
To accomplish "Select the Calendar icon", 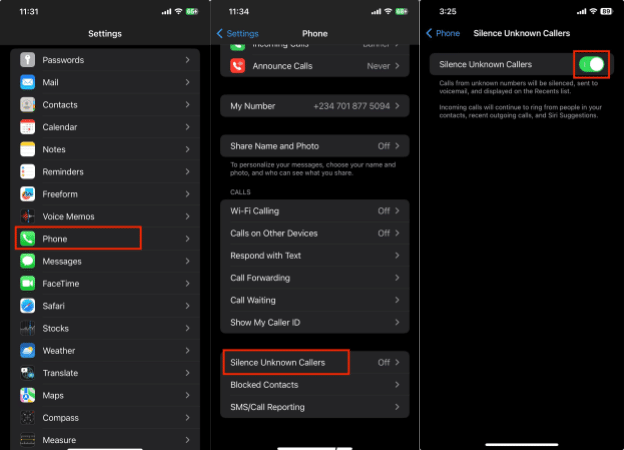I will click(27, 127).
